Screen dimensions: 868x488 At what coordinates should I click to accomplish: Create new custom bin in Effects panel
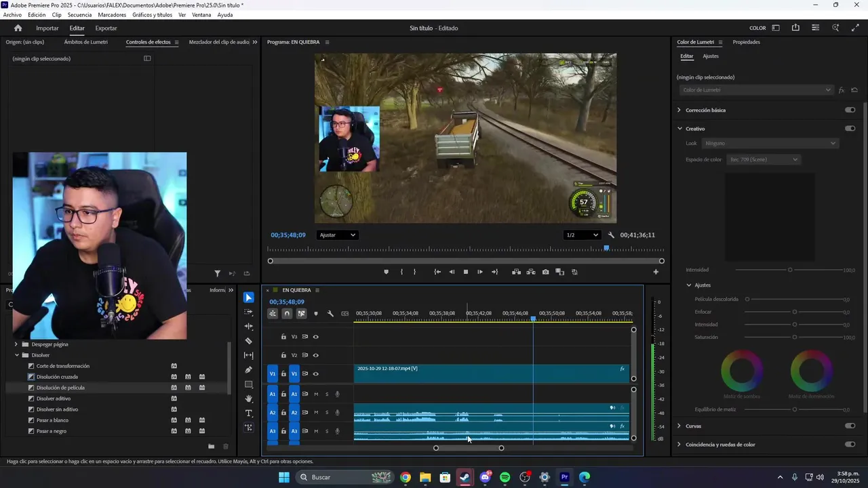211,446
